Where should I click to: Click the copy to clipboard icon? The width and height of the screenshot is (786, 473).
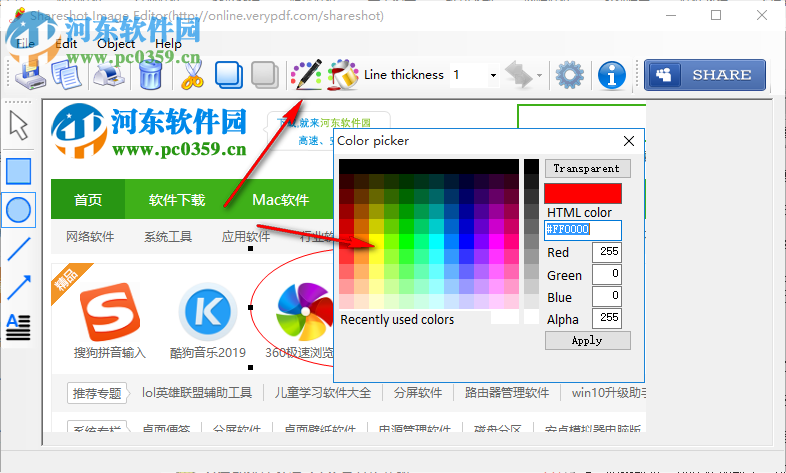(67, 75)
